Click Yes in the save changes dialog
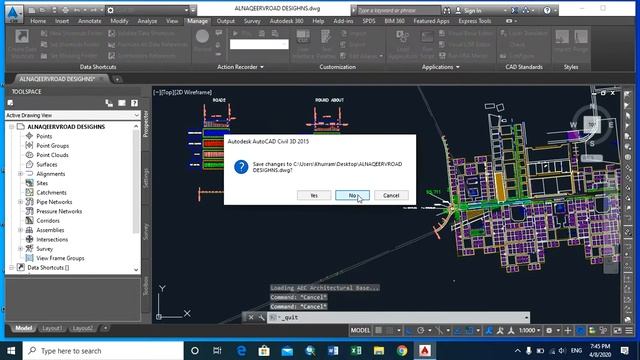Screen dimensions: 640x360 coord(314,196)
